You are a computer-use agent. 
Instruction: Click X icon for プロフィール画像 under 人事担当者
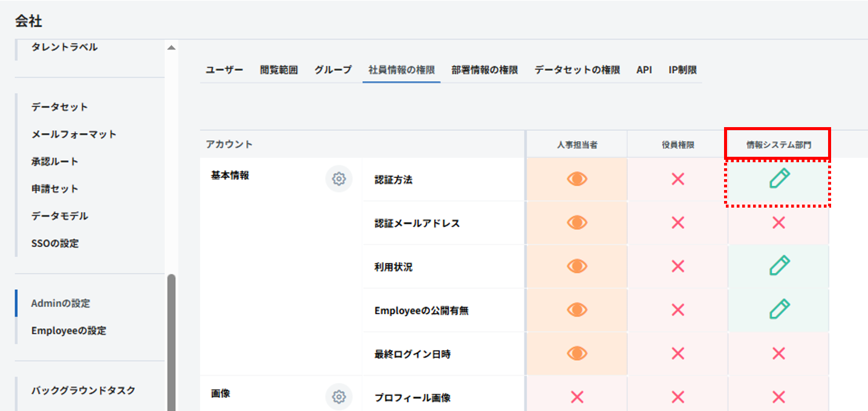[576, 397]
